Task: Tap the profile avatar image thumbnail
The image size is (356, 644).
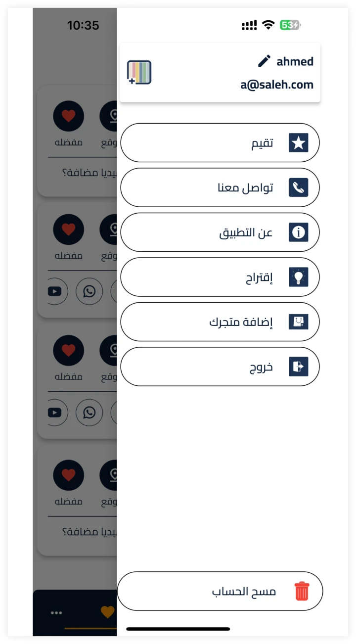Action: coord(139,73)
